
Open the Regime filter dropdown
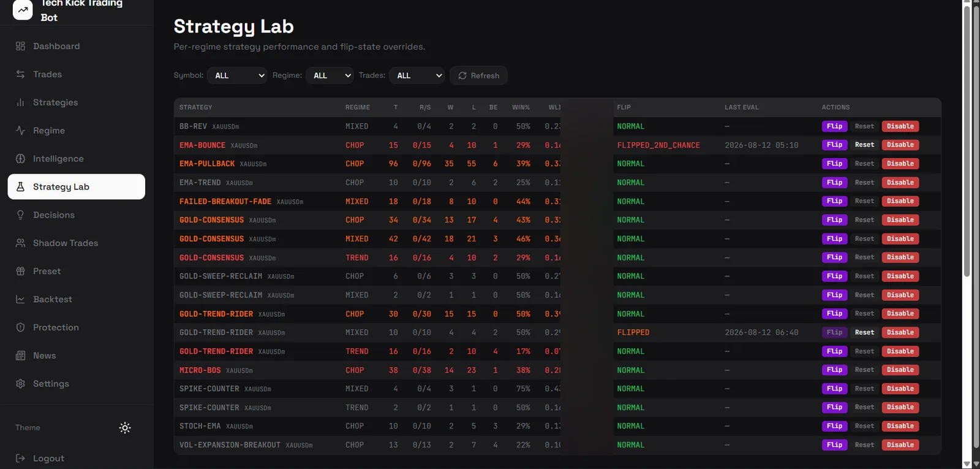[x=330, y=75]
